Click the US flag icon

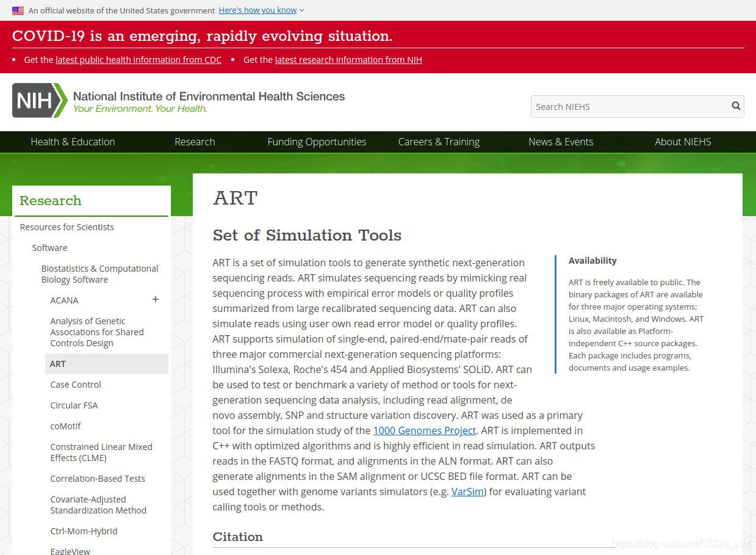[18, 10]
